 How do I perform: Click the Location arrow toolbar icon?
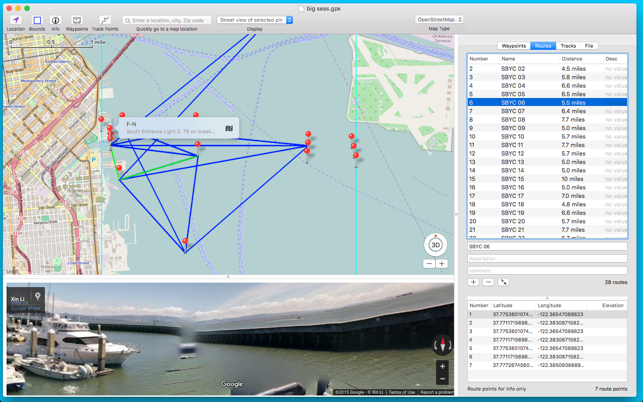pyautogui.click(x=16, y=20)
